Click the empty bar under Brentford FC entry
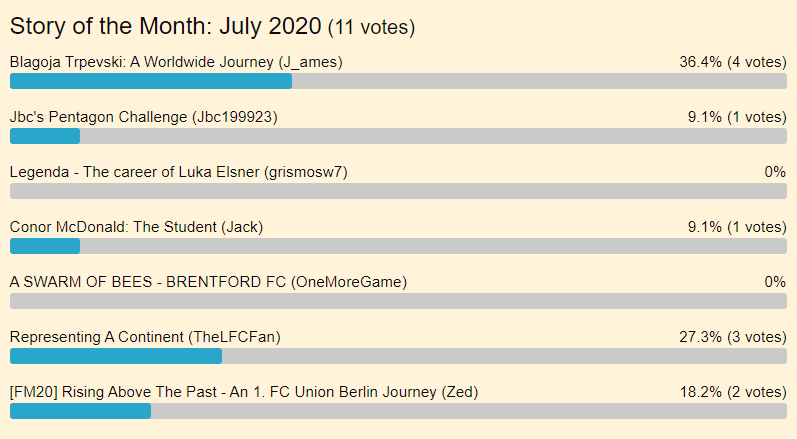The height and width of the screenshot is (439, 797). (398, 301)
